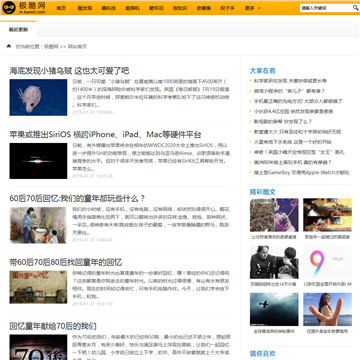Screen dimensions: 360x360
Task: Click caption under the MIUI 9 thumbnail
Action: coord(327,284)
